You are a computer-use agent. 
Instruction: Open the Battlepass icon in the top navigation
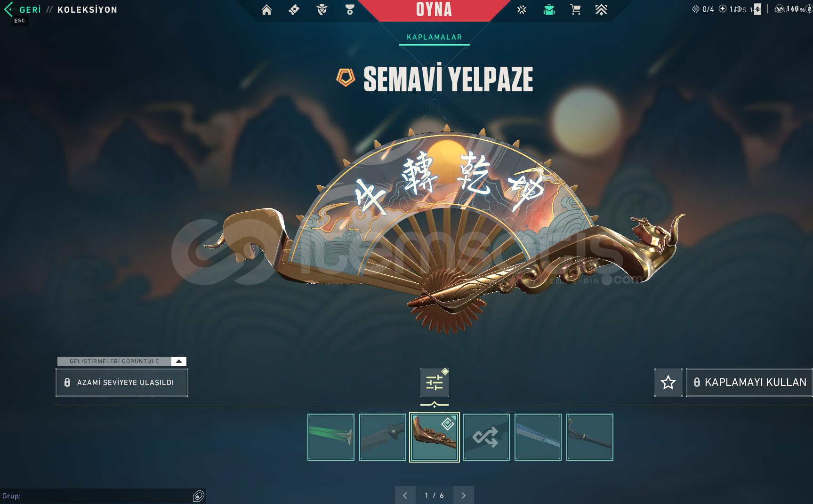coord(294,10)
